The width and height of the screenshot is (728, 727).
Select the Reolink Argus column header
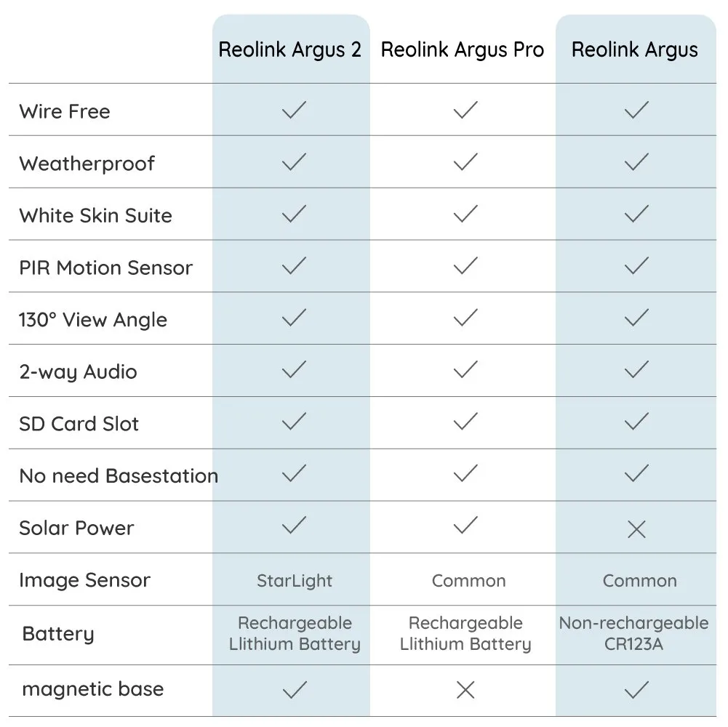(635, 50)
